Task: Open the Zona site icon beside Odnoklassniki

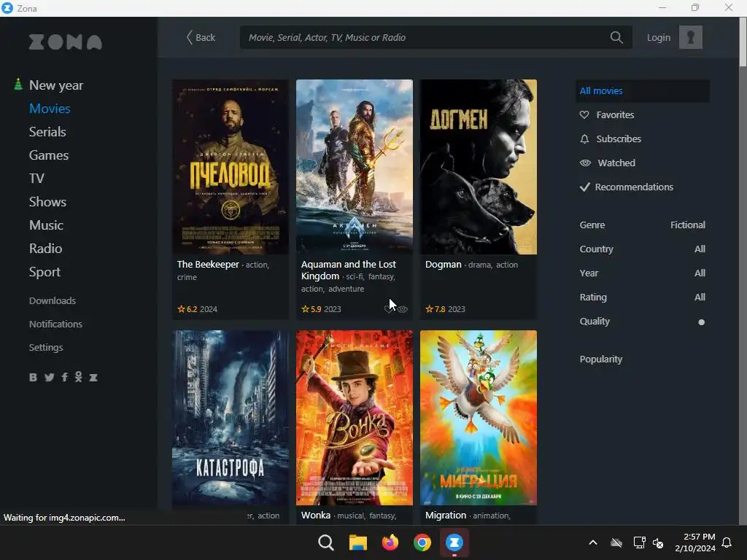Action: (x=93, y=378)
